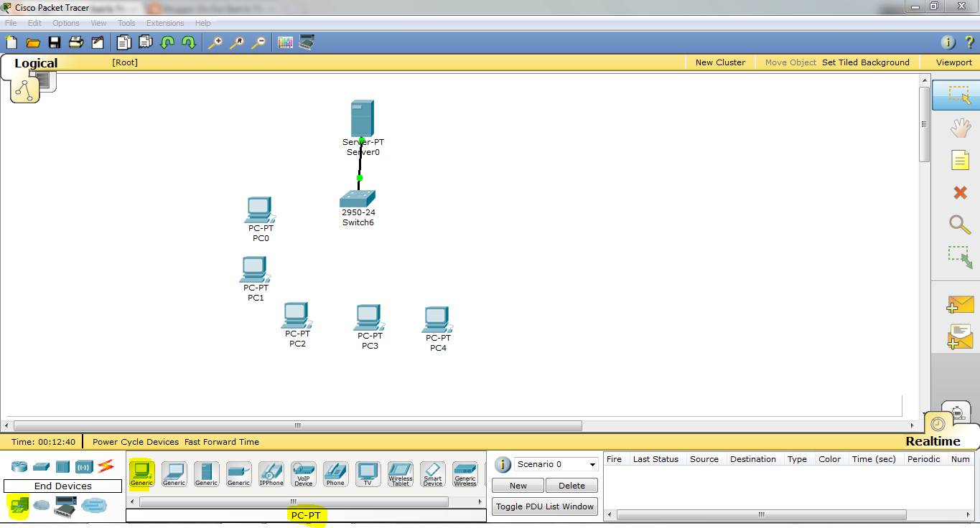Choose the Move Layout hand tool
Viewport: 980px width, 528px height.
click(960, 128)
